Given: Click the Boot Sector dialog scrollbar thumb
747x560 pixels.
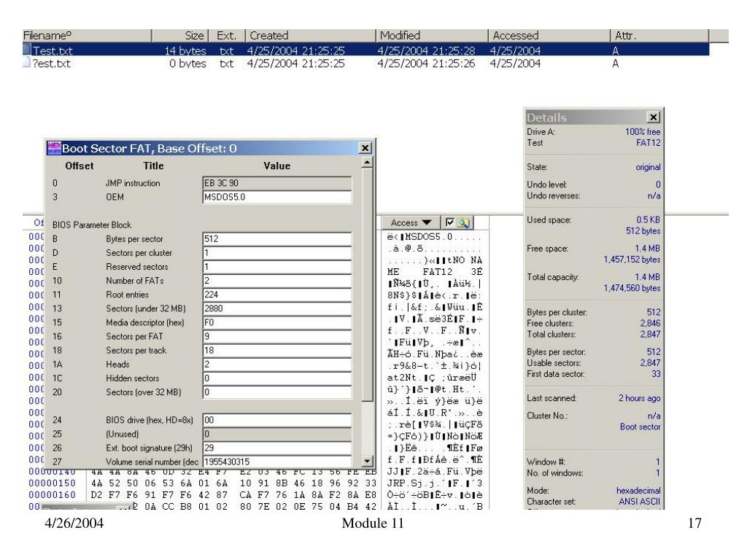Looking at the screenshot, I should (x=367, y=285).
